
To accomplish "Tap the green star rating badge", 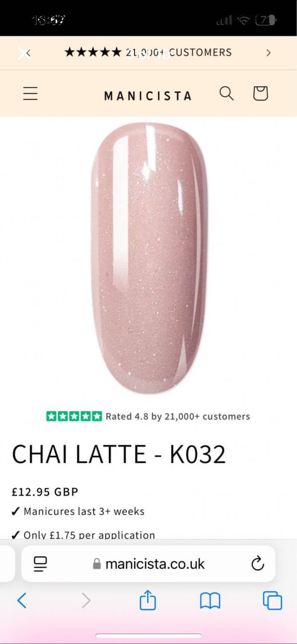I will tap(74, 416).
